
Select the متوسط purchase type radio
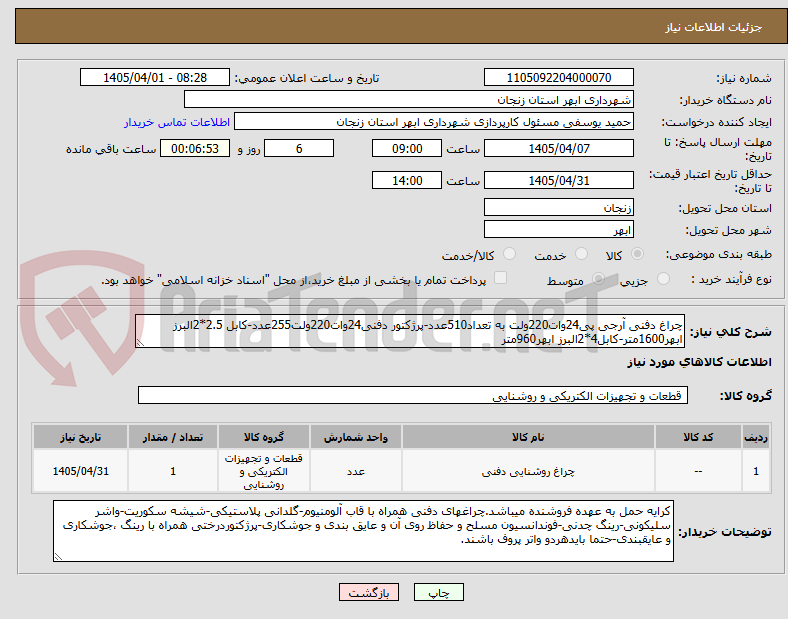click(598, 279)
